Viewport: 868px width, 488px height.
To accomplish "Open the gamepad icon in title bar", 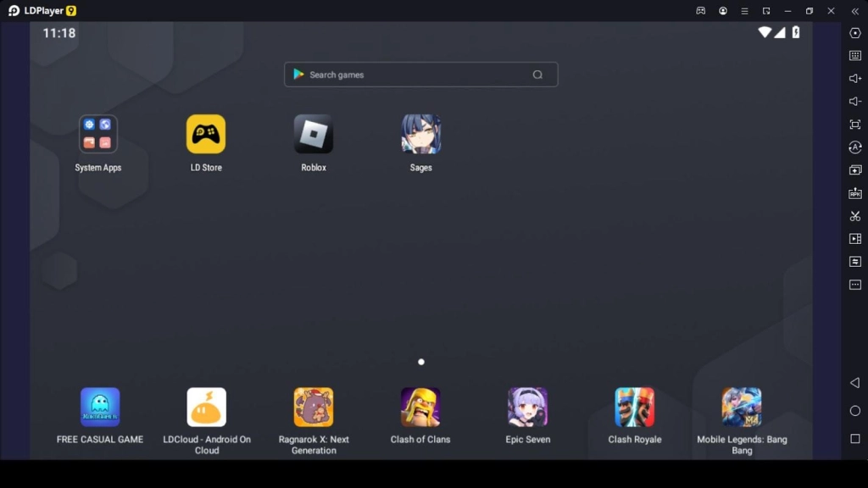I will coord(701,10).
